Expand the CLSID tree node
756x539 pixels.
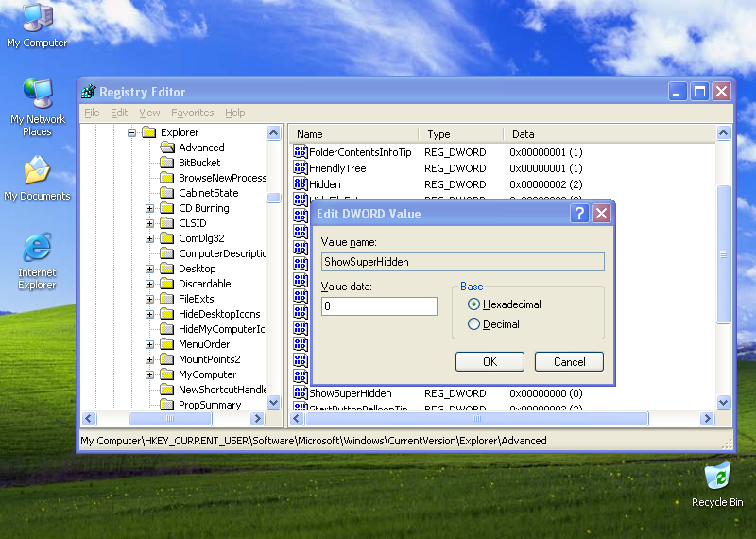click(149, 223)
